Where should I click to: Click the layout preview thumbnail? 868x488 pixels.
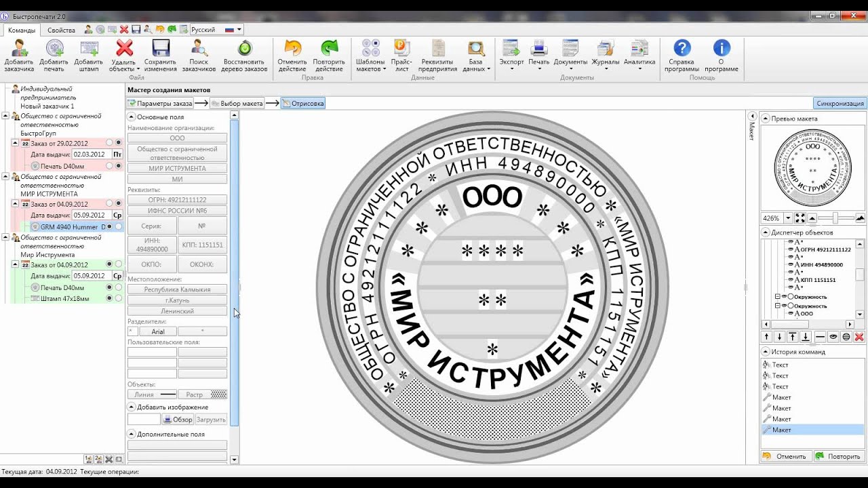812,167
